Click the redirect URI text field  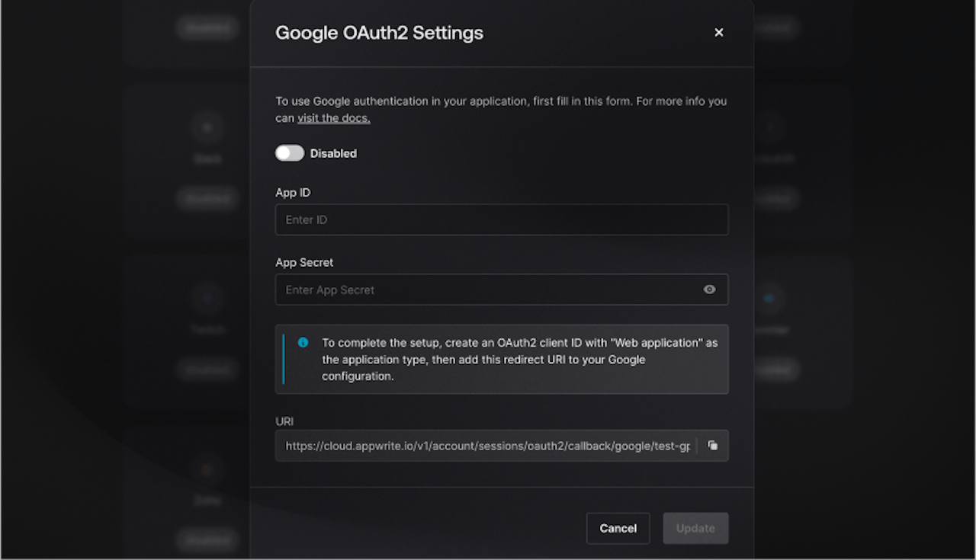(x=486, y=446)
